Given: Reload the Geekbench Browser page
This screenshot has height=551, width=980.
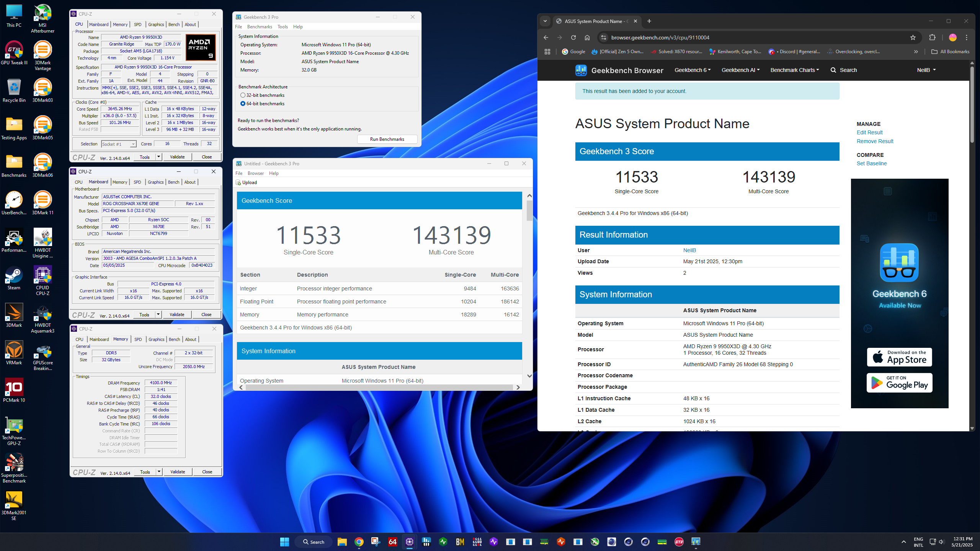Looking at the screenshot, I should tap(573, 37).
